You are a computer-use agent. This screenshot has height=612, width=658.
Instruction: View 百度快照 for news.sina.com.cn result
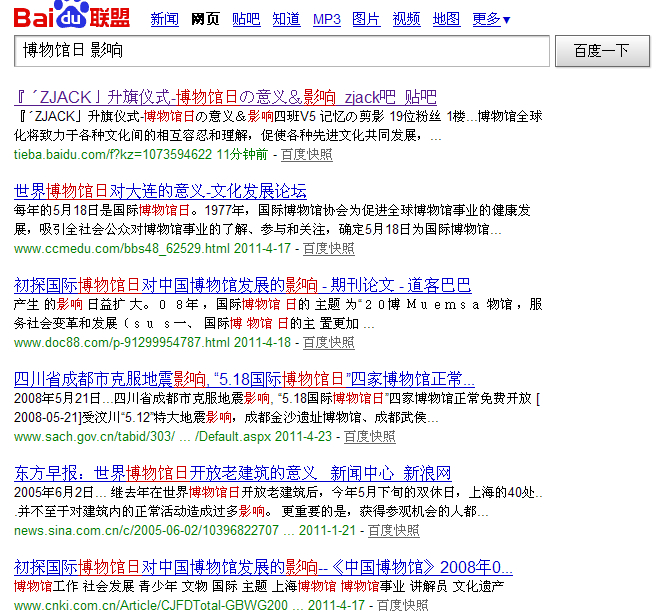[x=394, y=531]
